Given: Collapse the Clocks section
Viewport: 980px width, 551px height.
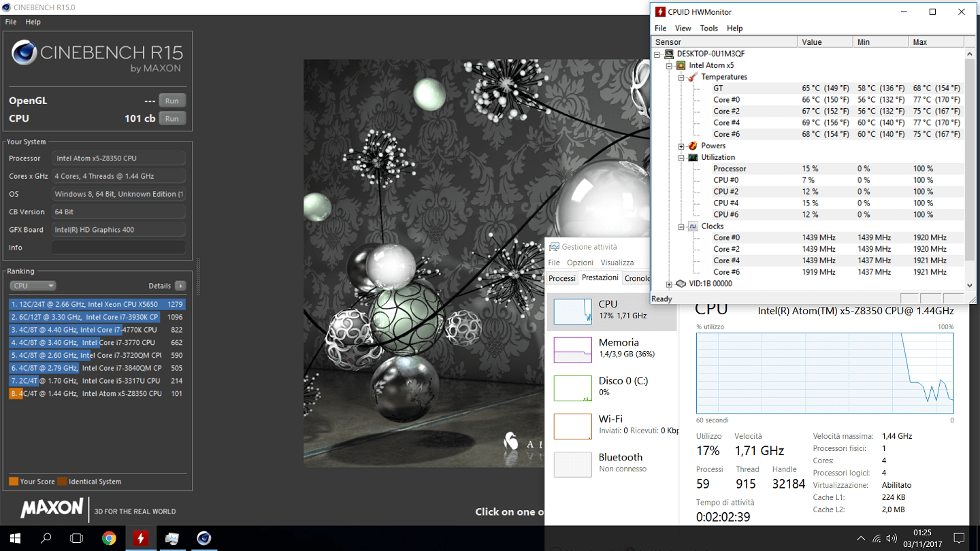Looking at the screenshot, I should tap(681, 227).
